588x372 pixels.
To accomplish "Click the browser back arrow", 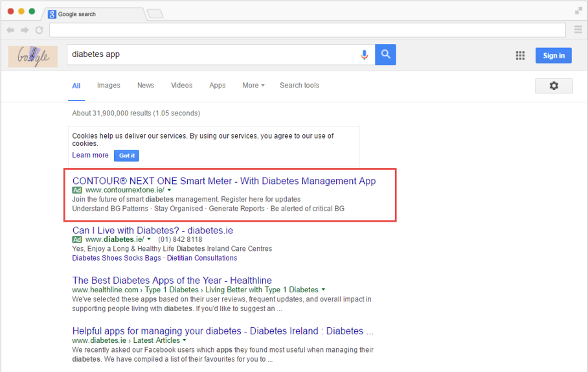I will point(10,30).
